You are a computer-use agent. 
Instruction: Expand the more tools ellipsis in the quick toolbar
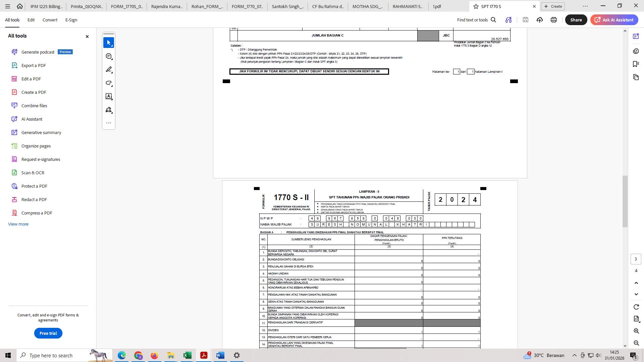point(109,123)
